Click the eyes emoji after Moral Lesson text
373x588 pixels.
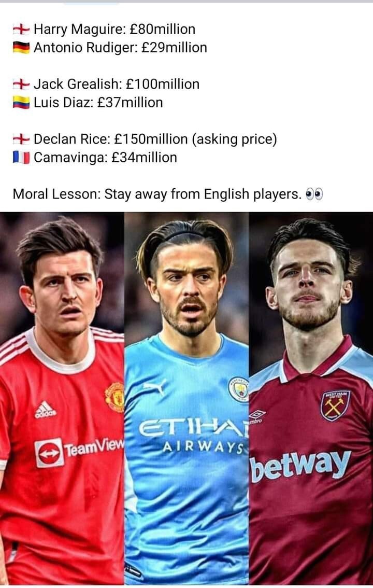pos(314,194)
